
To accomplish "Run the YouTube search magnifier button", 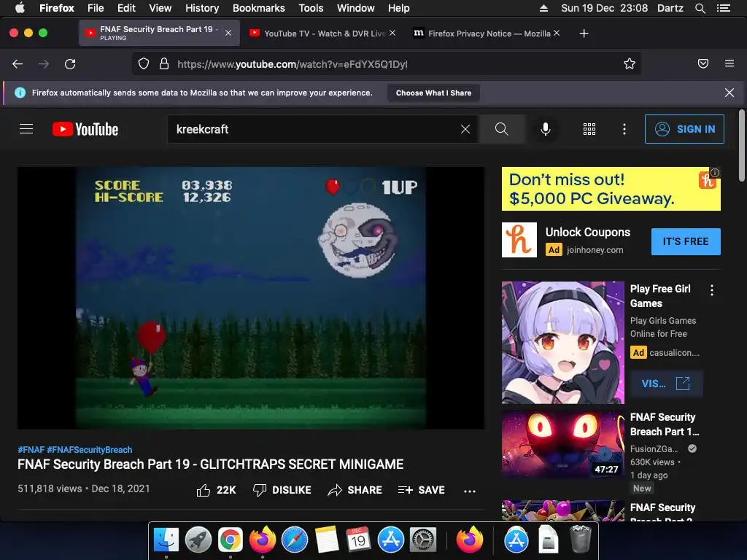I will (502, 129).
